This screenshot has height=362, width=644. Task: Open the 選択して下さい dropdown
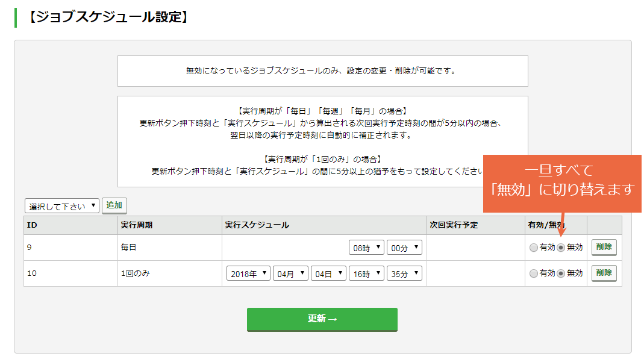pyautogui.click(x=62, y=206)
